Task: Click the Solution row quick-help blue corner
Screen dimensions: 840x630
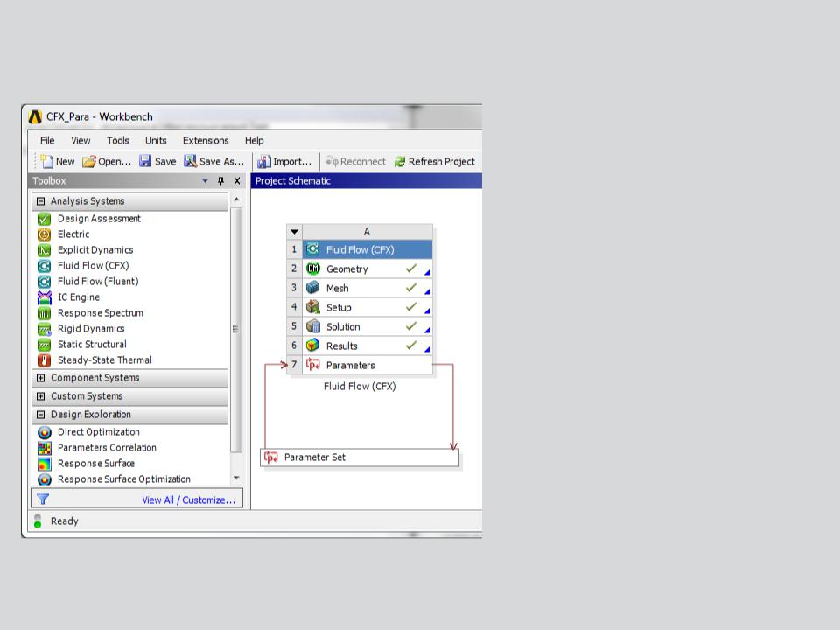Action: [427, 331]
